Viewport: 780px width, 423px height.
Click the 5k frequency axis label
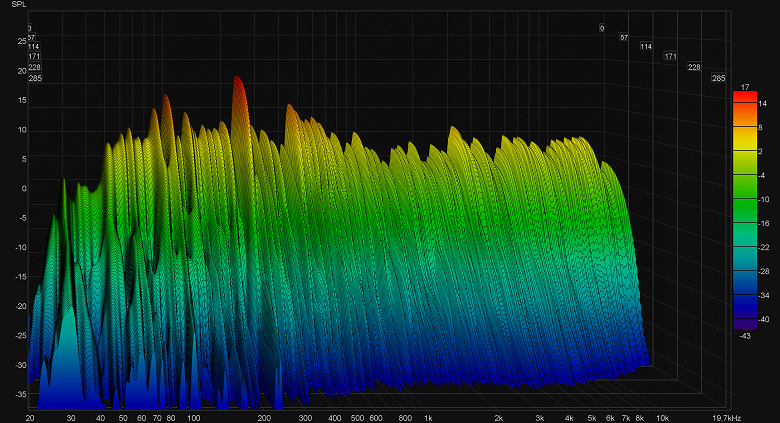[592, 418]
